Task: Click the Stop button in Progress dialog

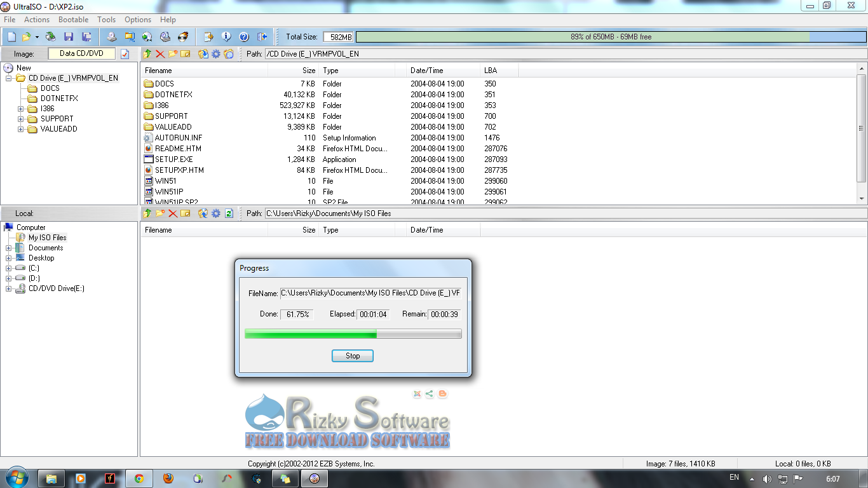Action: coord(353,356)
